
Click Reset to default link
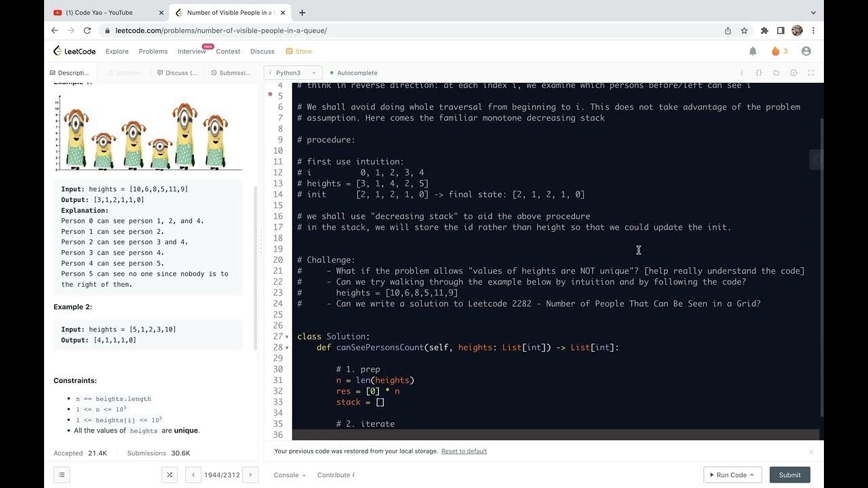464,451
